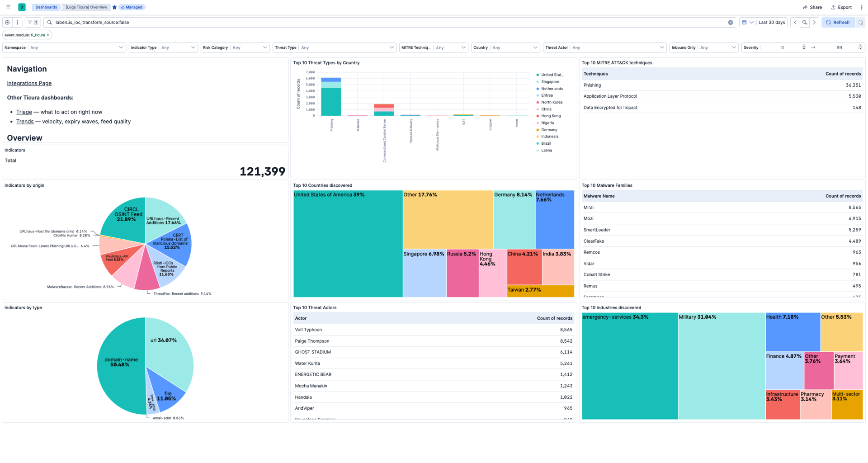Select the ENERGETIC BEAR actor row
The image size is (868, 463).
tap(434, 374)
